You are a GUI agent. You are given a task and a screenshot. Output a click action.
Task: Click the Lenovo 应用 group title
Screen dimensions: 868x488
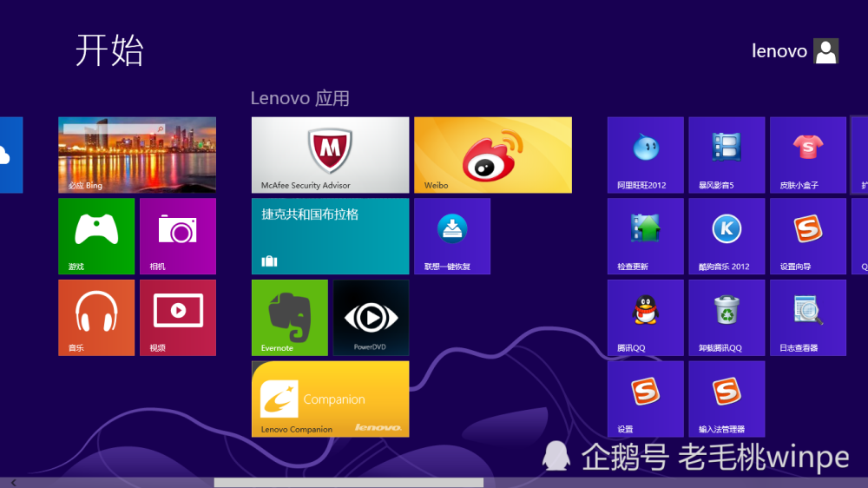[x=300, y=99]
